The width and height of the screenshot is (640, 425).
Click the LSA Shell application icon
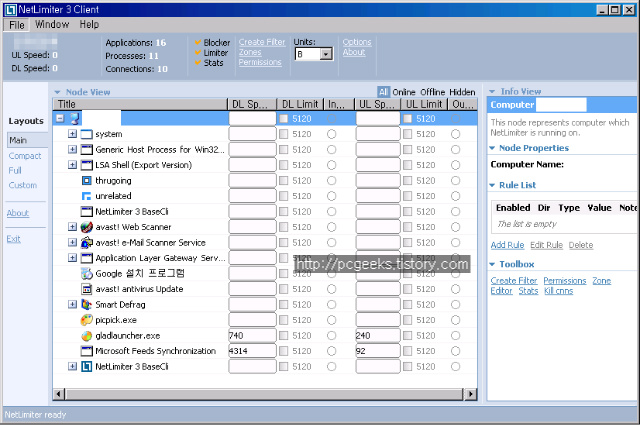pos(87,165)
